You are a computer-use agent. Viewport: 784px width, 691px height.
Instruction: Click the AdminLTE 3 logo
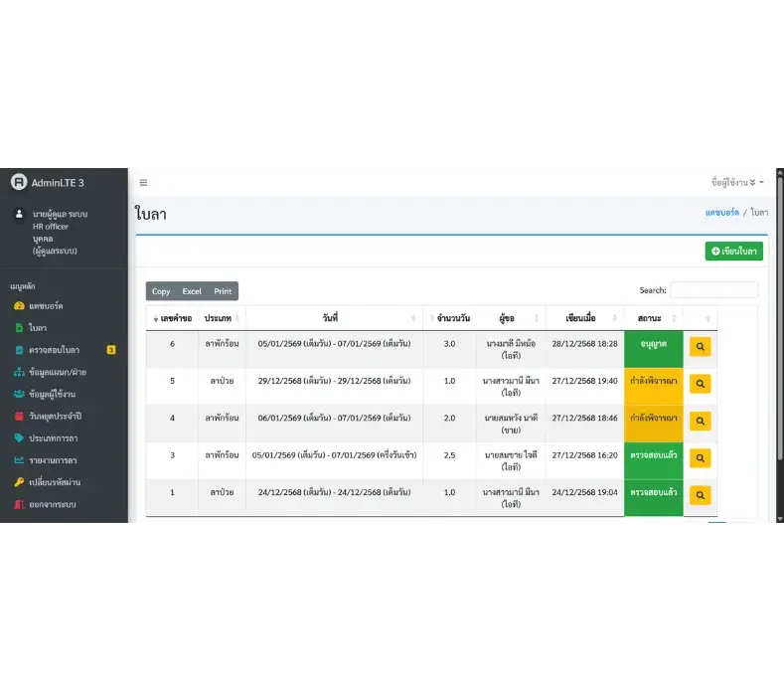tap(48, 182)
